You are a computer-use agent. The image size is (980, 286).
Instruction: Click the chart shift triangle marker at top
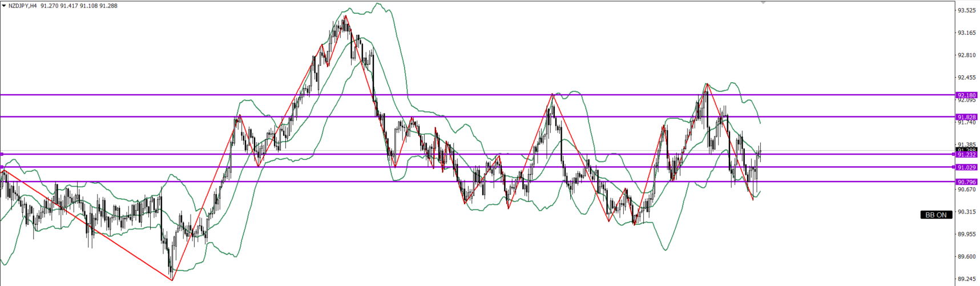(x=763, y=3)
